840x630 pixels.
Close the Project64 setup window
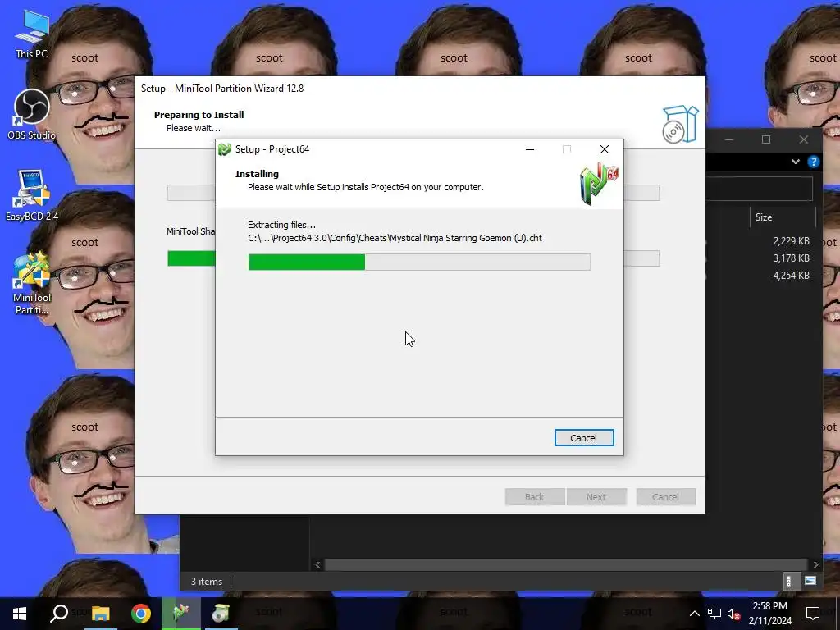605,149
